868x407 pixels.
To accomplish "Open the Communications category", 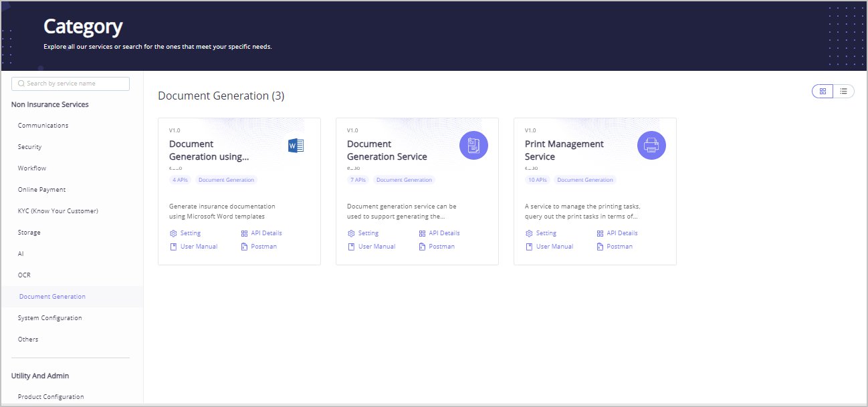I will point(43,126).
